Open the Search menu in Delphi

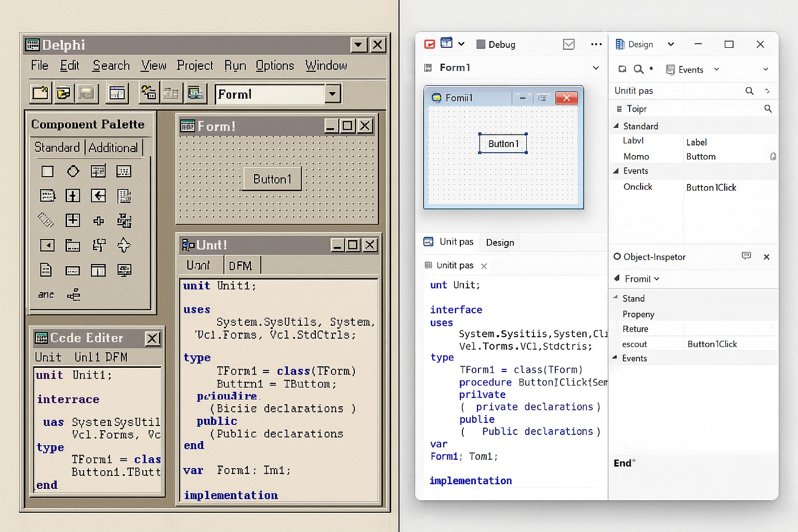pyautogui.click(x=110, y=65)
